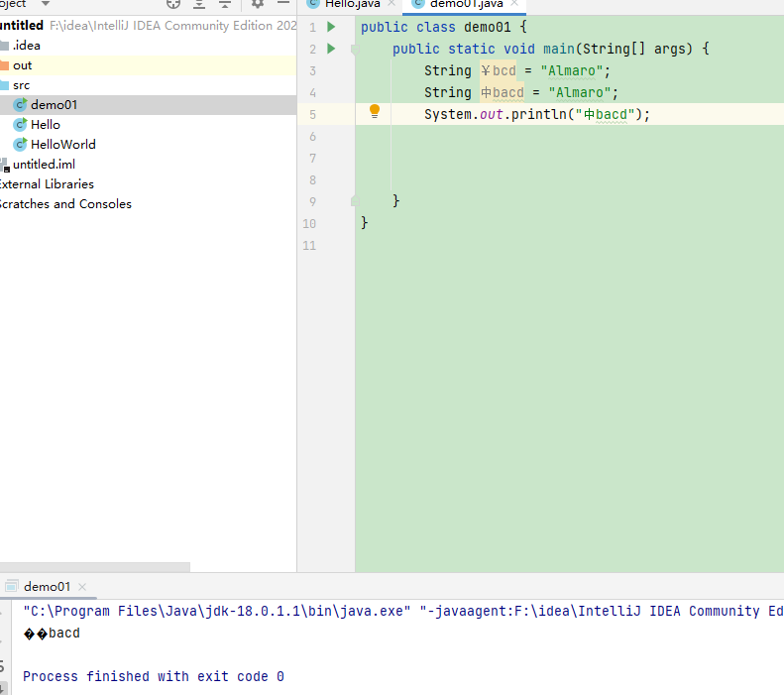Open the yellow lightbulb quick-fix on line 5

[x=374, y=111]
